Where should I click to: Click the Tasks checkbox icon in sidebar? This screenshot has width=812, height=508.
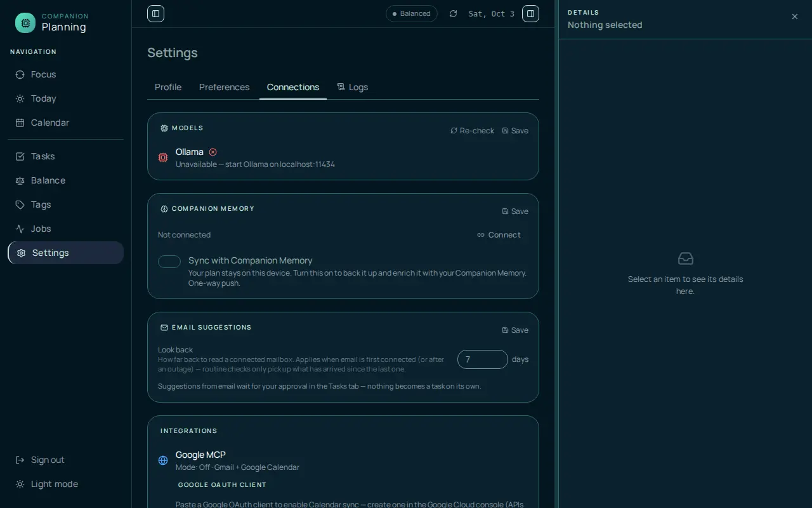20,156
